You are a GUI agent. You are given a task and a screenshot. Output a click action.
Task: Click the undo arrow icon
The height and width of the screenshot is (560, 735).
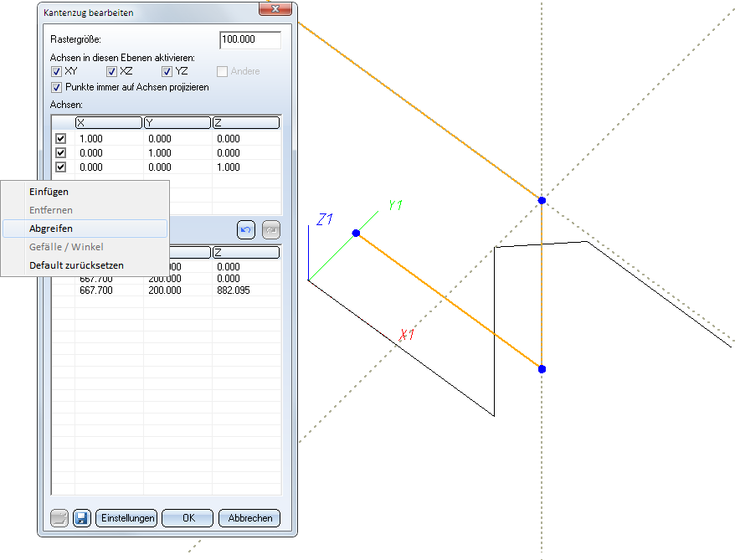coord(245,230)
